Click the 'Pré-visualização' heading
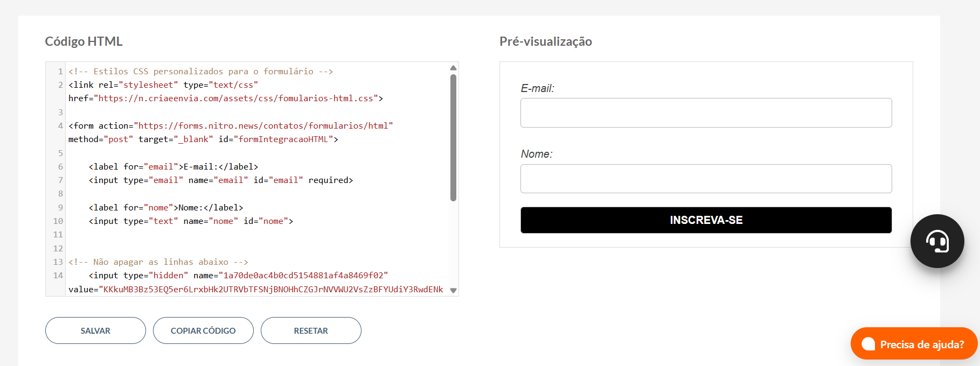 pos(545,41)
